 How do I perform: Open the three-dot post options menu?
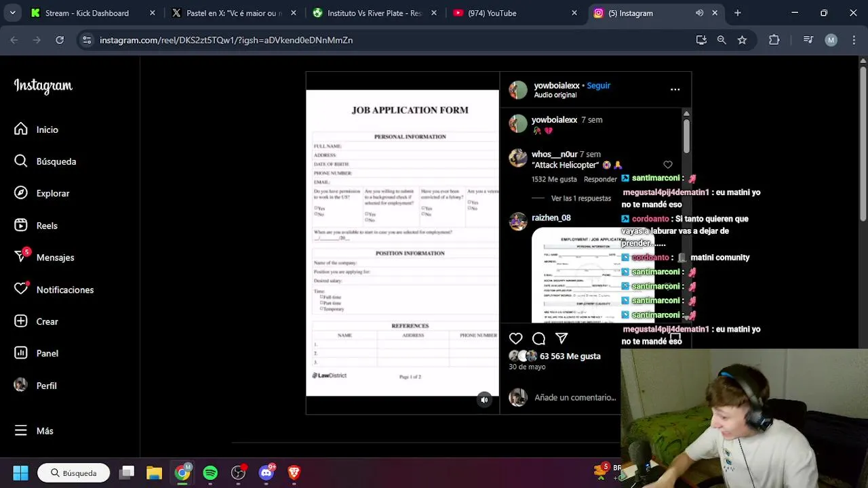coord(675,89)
